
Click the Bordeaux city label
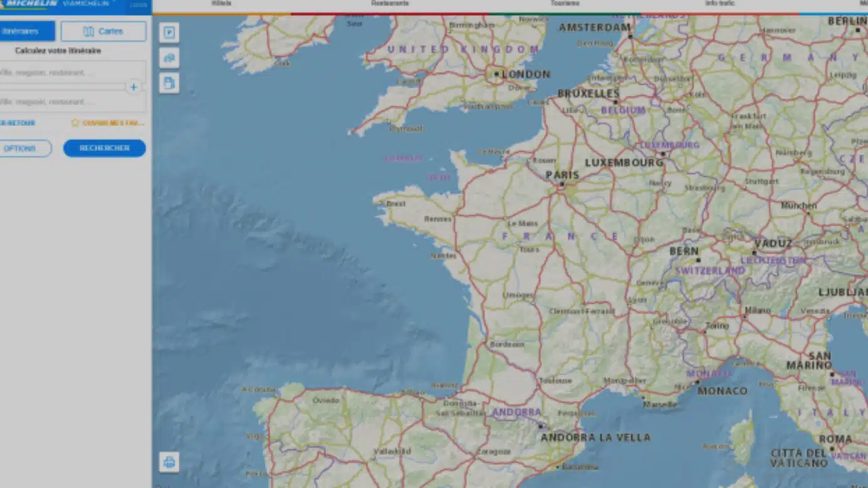click(x=506, y=345)
